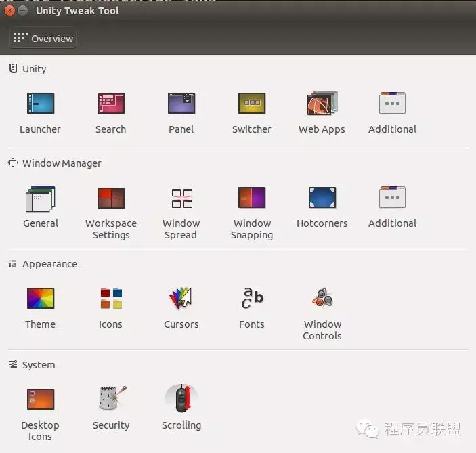Click the Appearance section header
Viewport: 476px width, 453px height.
coord(43,264)
